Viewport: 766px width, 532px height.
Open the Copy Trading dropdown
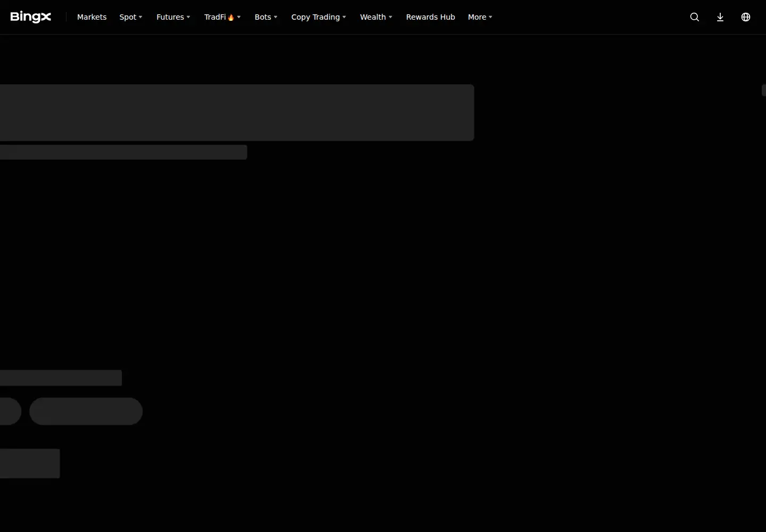(319, 17)
